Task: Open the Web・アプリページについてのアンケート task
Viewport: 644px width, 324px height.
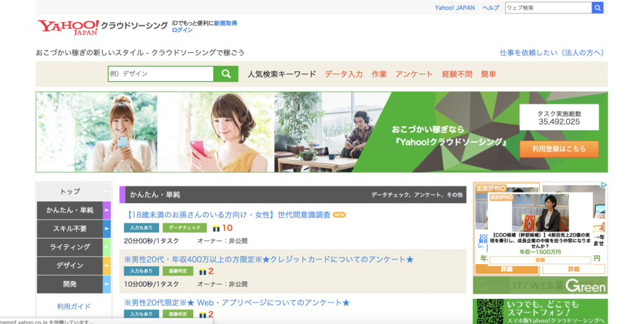Action: tap(237, 303)
